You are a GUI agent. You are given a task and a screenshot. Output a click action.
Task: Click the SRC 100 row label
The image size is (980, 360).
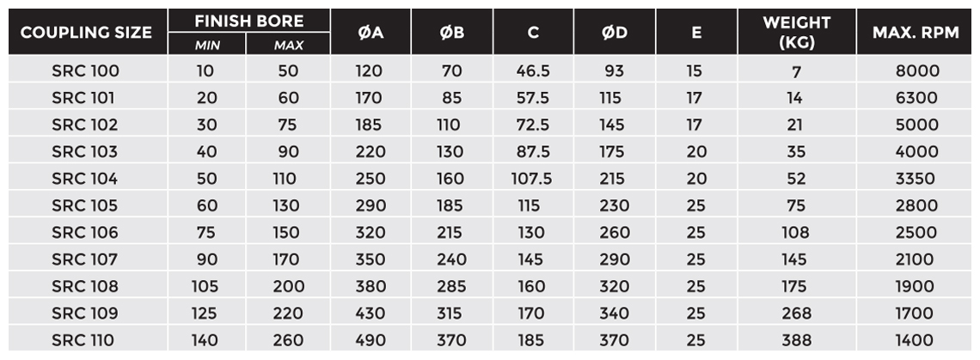(x=85, y=71)
